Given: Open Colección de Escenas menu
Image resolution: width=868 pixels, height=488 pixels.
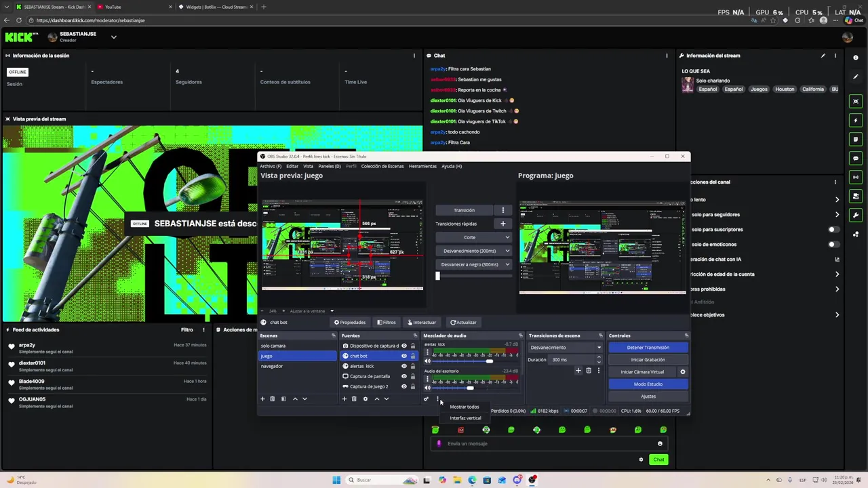Looking at the screenshot, I should click(x=382, y=166).
